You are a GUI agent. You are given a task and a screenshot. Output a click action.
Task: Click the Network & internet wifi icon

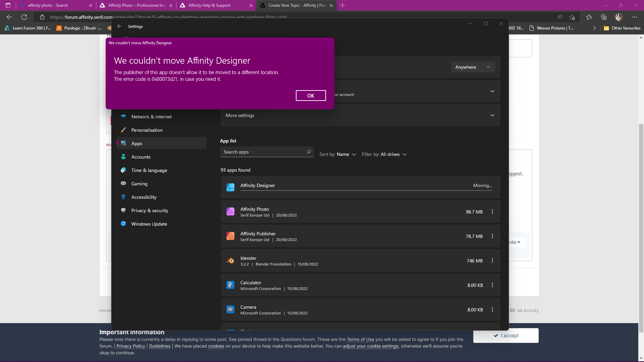(x=123, y=116)
